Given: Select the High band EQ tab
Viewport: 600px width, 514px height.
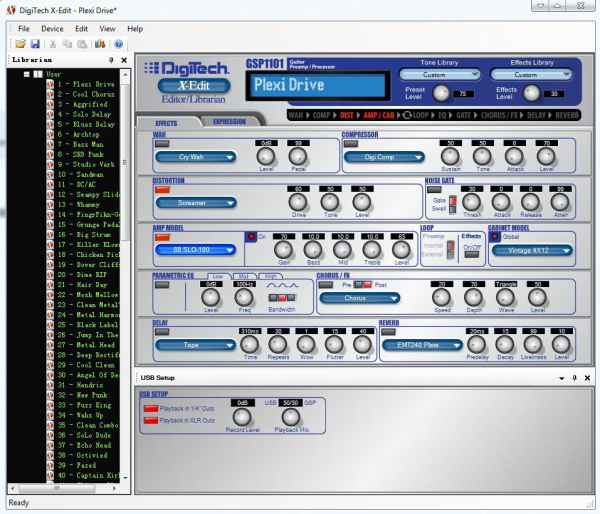Looking at the screenshot, I should 270,276.
